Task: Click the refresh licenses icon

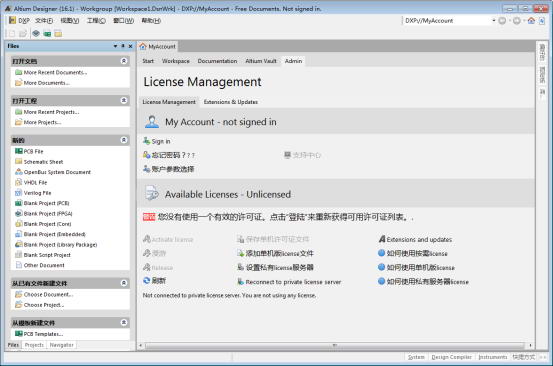Action: pyautogui.click(x=147, y=281)
